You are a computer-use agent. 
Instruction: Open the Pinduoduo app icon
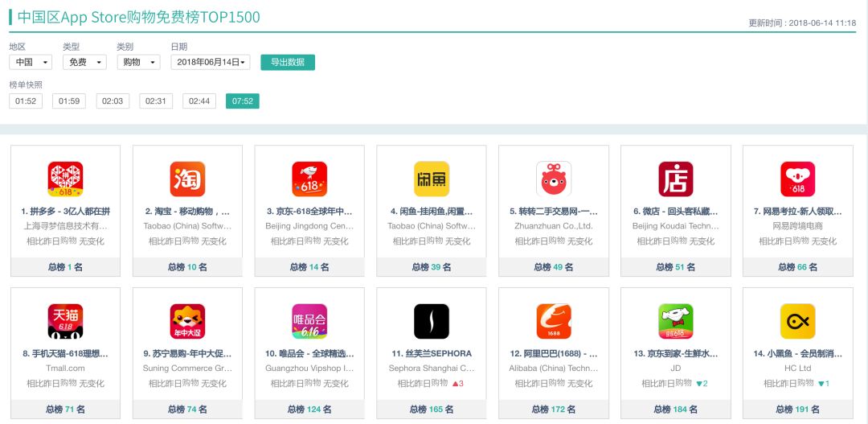(x=65, y=179)
